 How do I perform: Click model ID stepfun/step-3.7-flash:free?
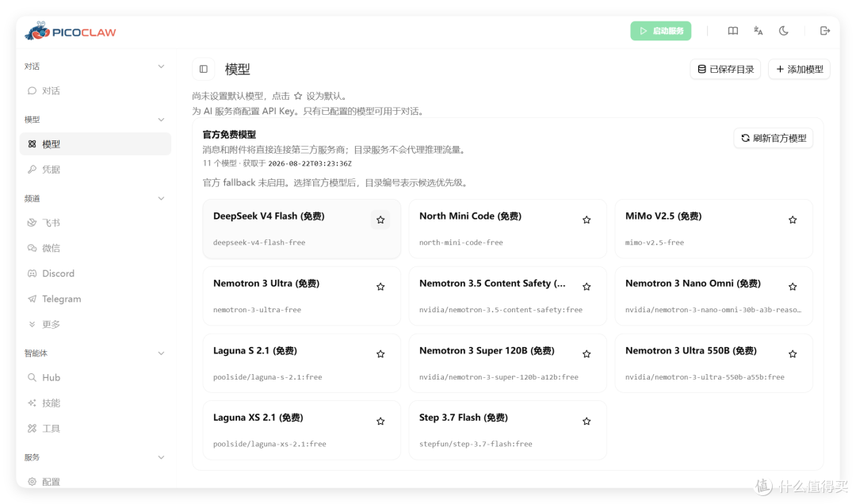(476, 444)
